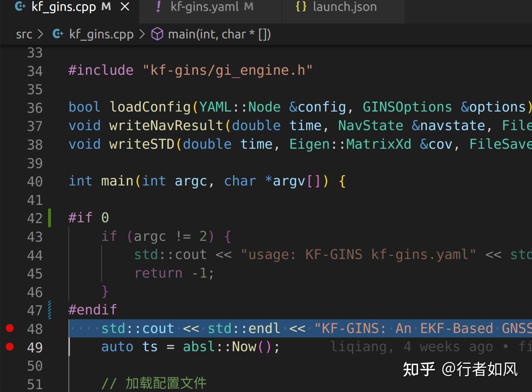
Task: Click the curly-braces JSON icon on launch.json tab
Action: click(x=301, y=6)
